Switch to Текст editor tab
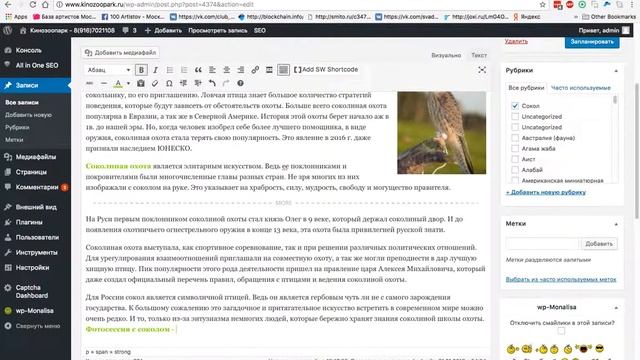The height and width of the screenshot is (360, 640). [x=479, y=55]
